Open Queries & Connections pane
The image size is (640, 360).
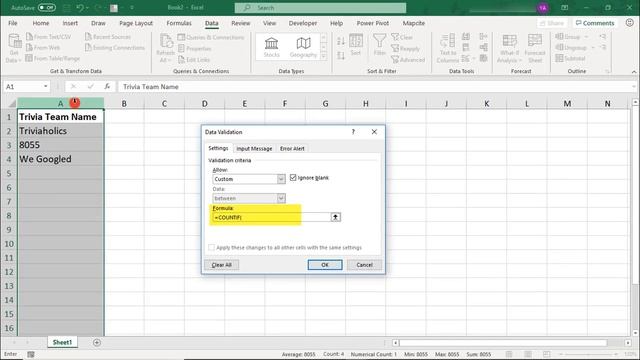pos(211,37)
